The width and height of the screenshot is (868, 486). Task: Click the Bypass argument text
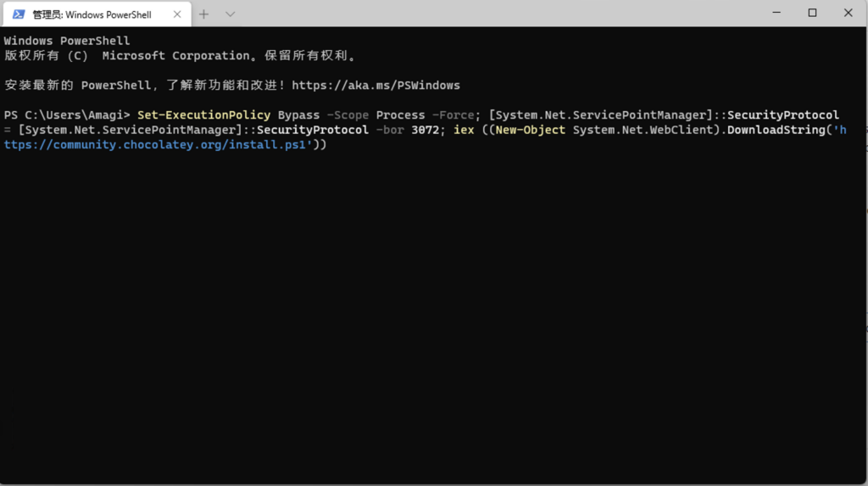point(299,115)
